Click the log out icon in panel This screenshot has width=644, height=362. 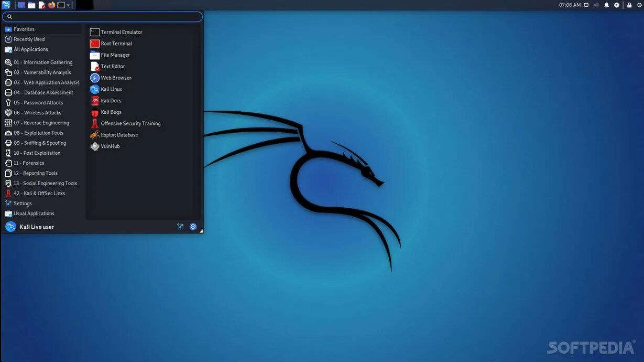(639, 5)
